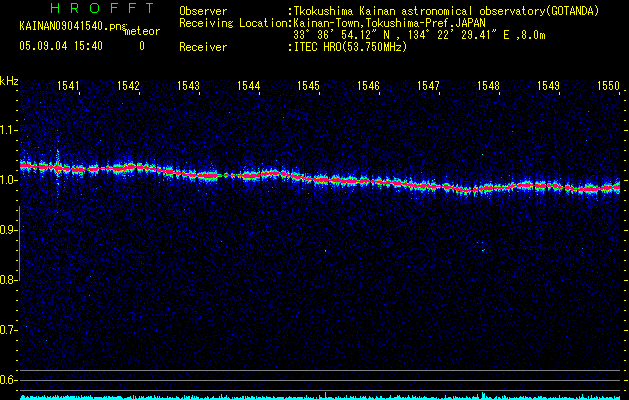Click the 1546 time axis marker

(368, 85)
